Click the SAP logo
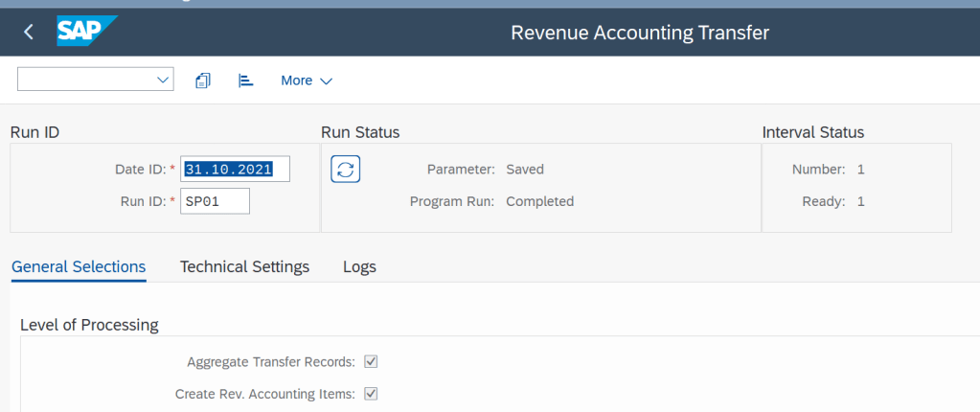 click(86, 32)
